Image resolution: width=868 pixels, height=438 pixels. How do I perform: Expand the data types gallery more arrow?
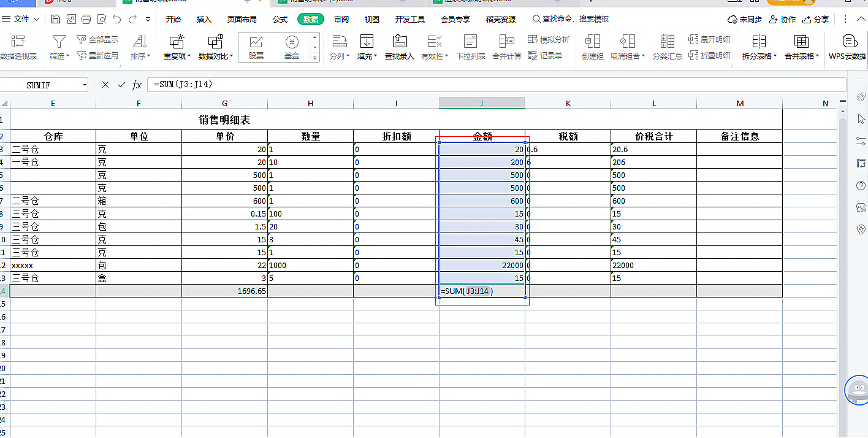(315, 58)
